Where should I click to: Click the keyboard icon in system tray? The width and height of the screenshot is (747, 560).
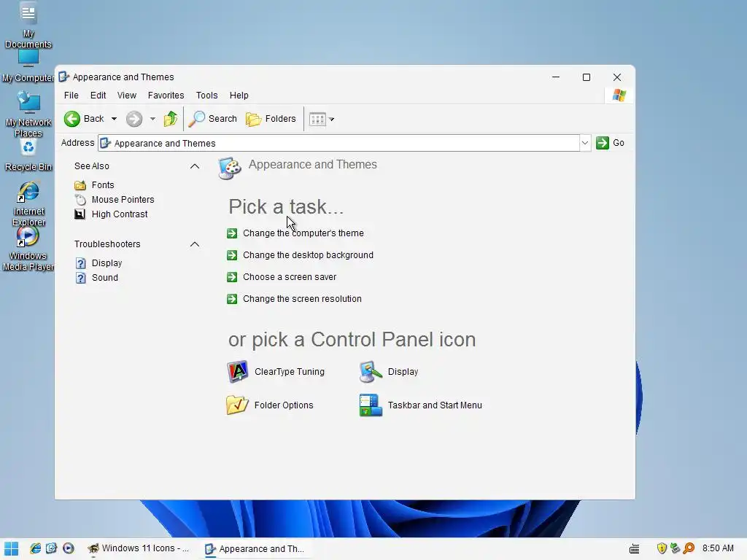pos(635,549)
